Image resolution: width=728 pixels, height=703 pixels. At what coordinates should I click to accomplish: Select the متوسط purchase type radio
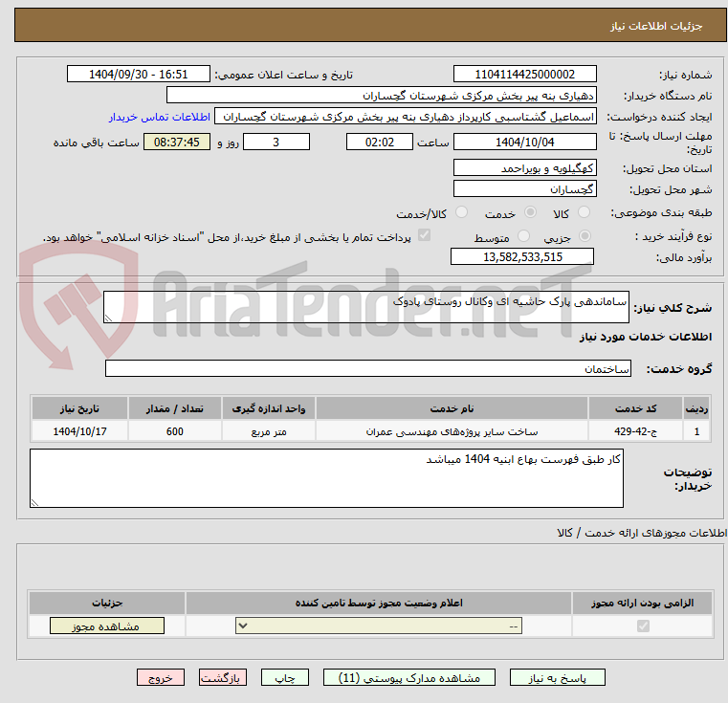tap(523, 236)
